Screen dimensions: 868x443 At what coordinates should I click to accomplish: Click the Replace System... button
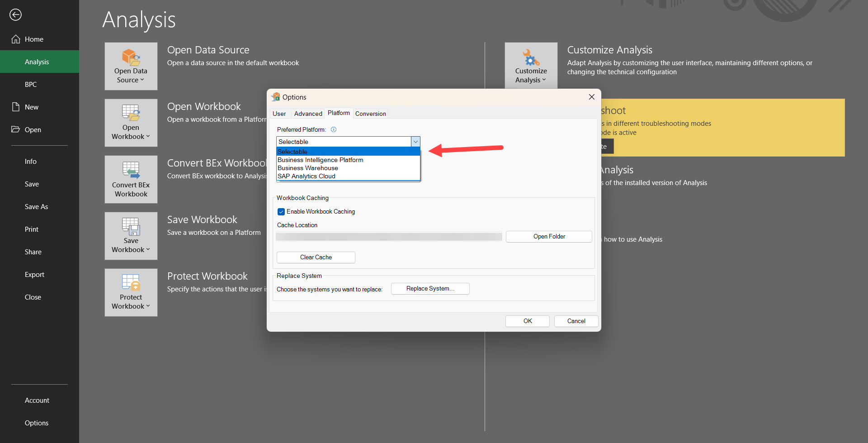[x=430, y=289]
